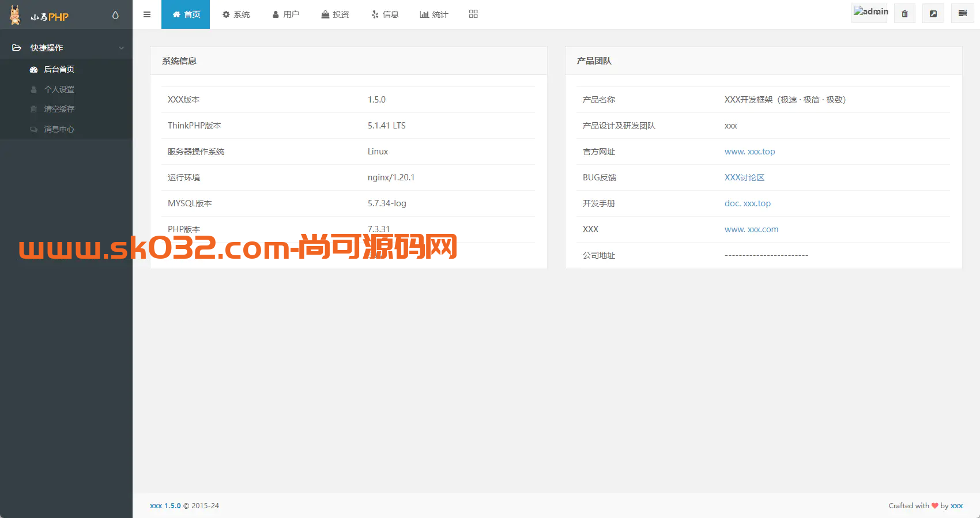This screenshot has width=980, height=518.
Task: Click the 服务器操作系统 row label
Action: [x=196, y=152]
